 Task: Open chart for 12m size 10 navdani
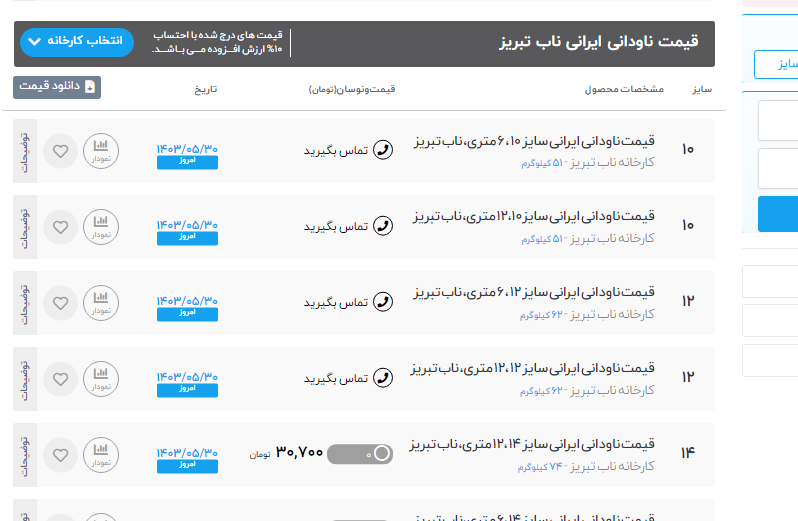pos(100,227)
